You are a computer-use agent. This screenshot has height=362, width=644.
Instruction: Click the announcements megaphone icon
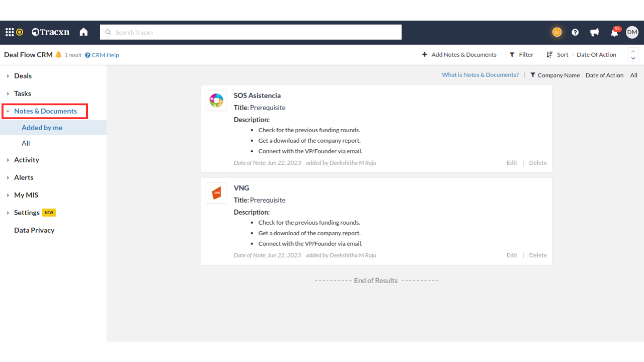click(595, 32)
